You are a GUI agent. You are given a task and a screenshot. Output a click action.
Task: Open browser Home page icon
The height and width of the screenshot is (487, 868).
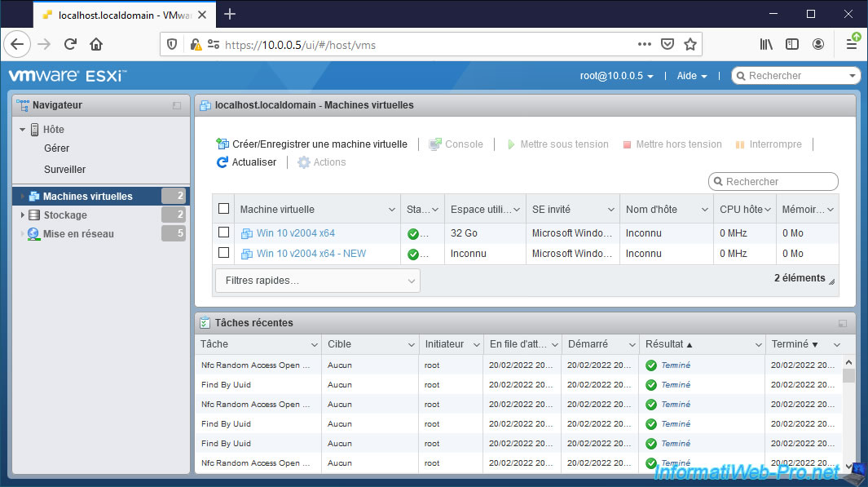[96, 44]
